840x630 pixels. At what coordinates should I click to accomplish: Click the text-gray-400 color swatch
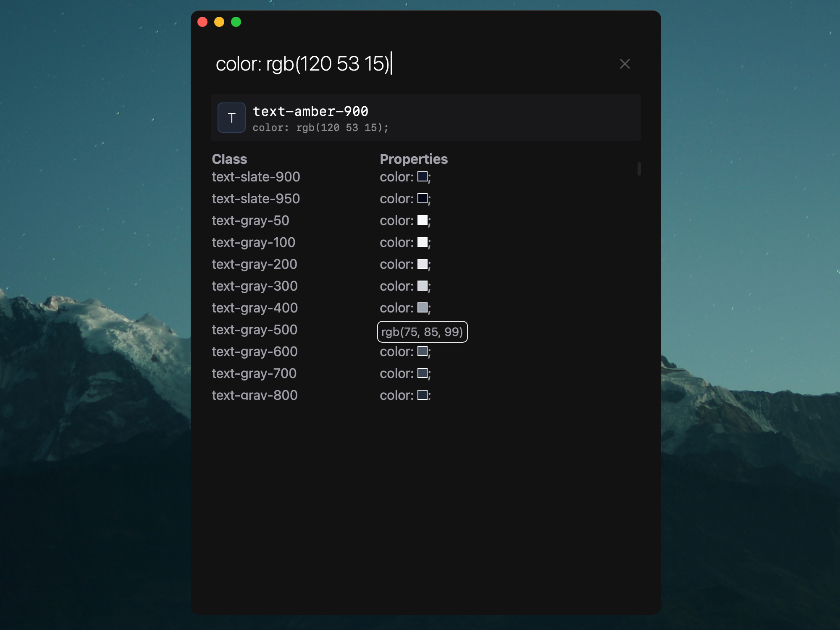pos(422,307)
